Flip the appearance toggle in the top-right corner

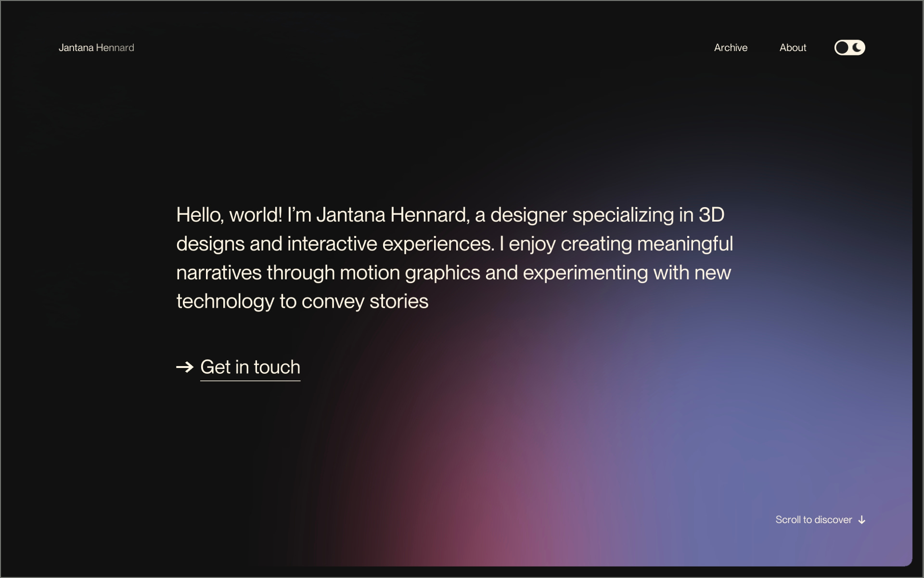(849, 48)
